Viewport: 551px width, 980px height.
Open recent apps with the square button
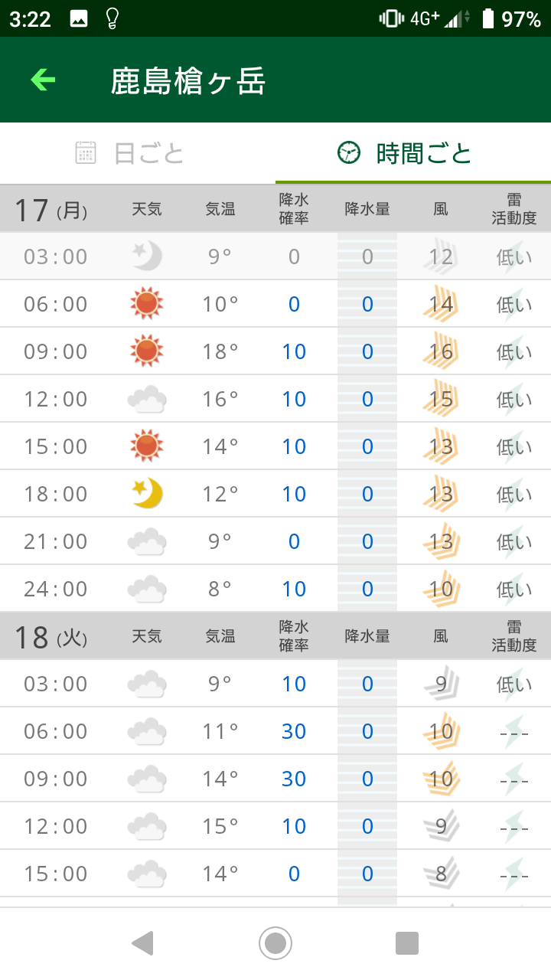click(x=406, y=943)
